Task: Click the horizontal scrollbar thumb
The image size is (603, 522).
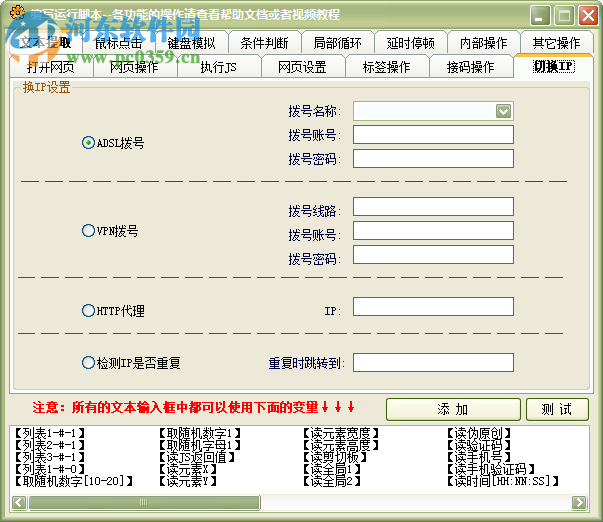Action: click(x=144, y=502)
